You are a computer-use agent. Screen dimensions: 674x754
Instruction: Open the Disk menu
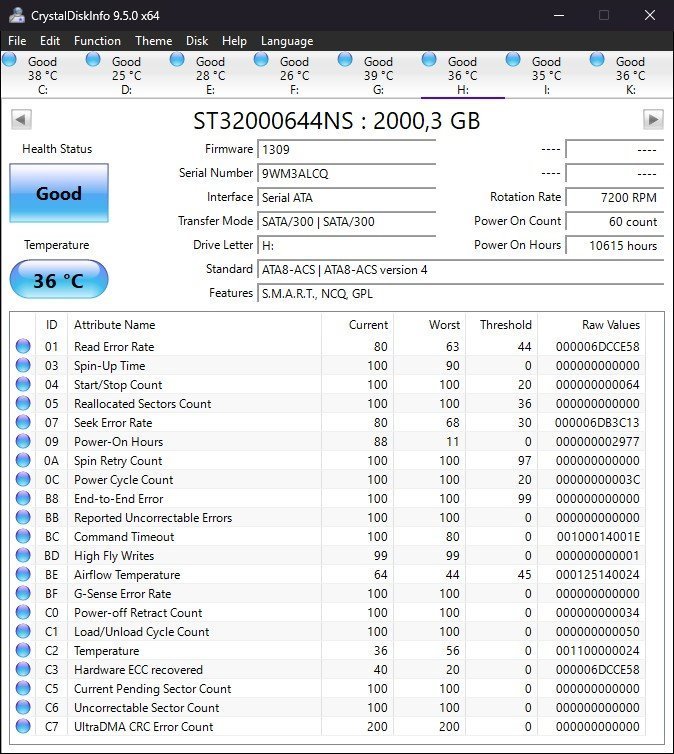(197, 41)
